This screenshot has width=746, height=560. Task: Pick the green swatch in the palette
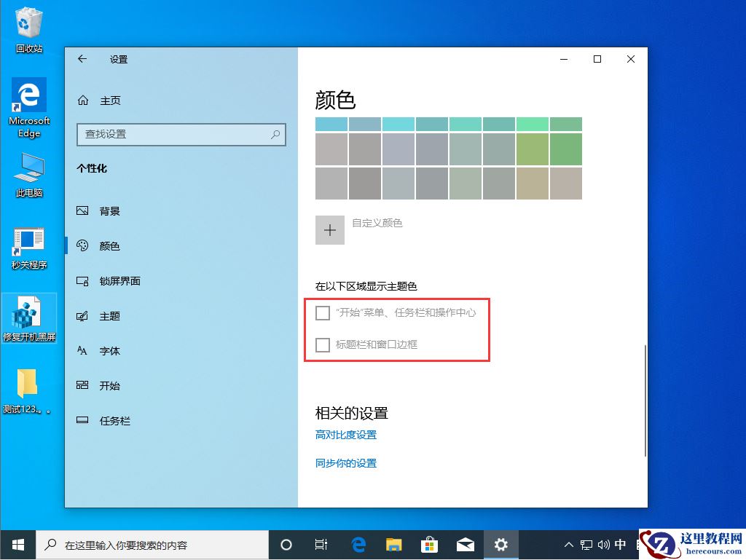(565, 149)
